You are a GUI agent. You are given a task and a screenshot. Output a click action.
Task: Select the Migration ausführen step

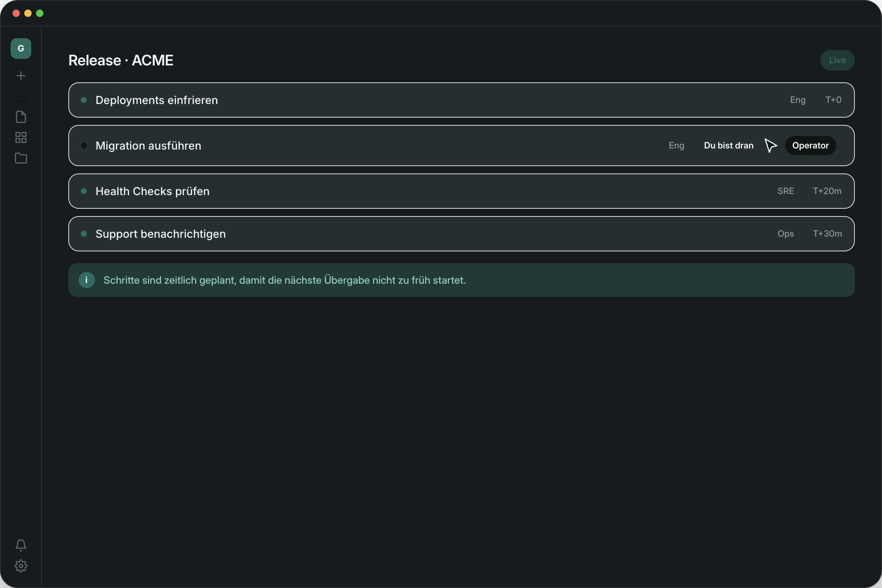pos(461,146)
